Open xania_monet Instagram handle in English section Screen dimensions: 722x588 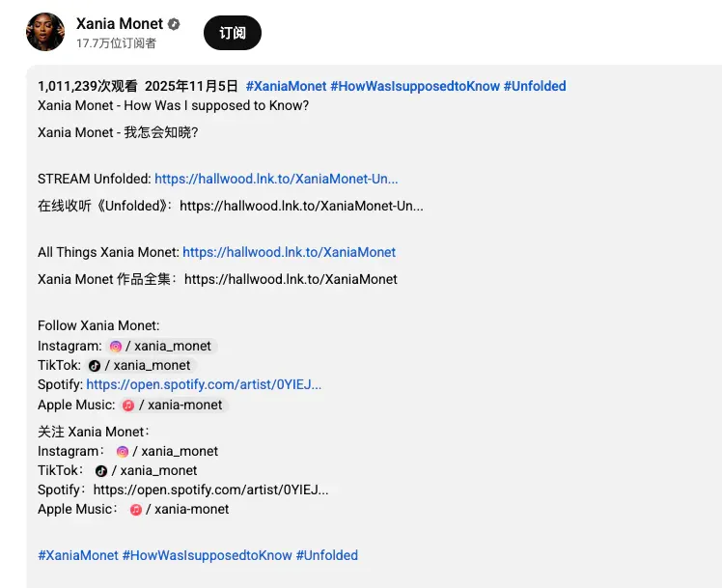[x=168, y=346]
